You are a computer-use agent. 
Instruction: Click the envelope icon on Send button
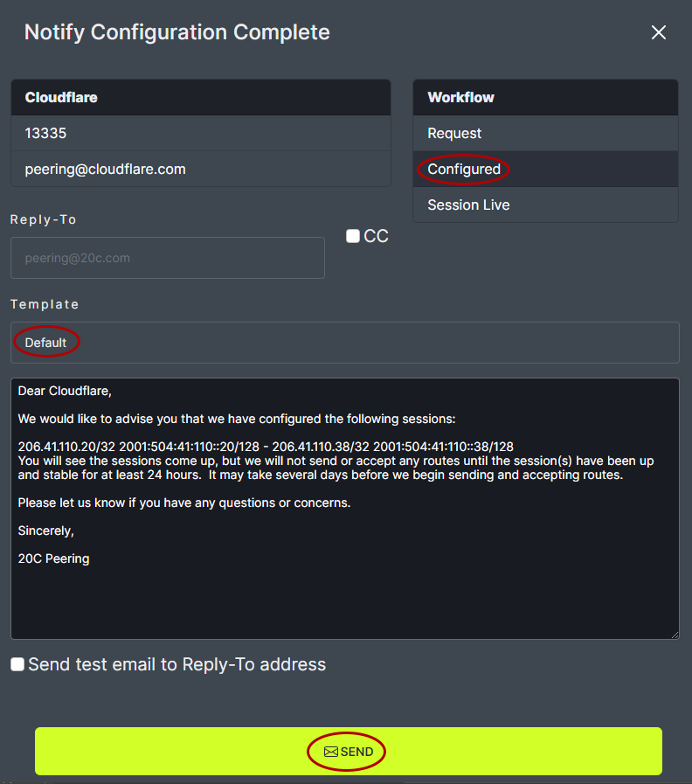pos(330,752)
